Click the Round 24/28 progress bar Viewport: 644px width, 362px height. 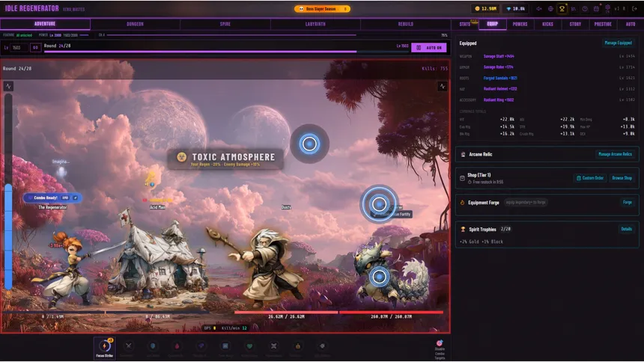click(226, 52)
